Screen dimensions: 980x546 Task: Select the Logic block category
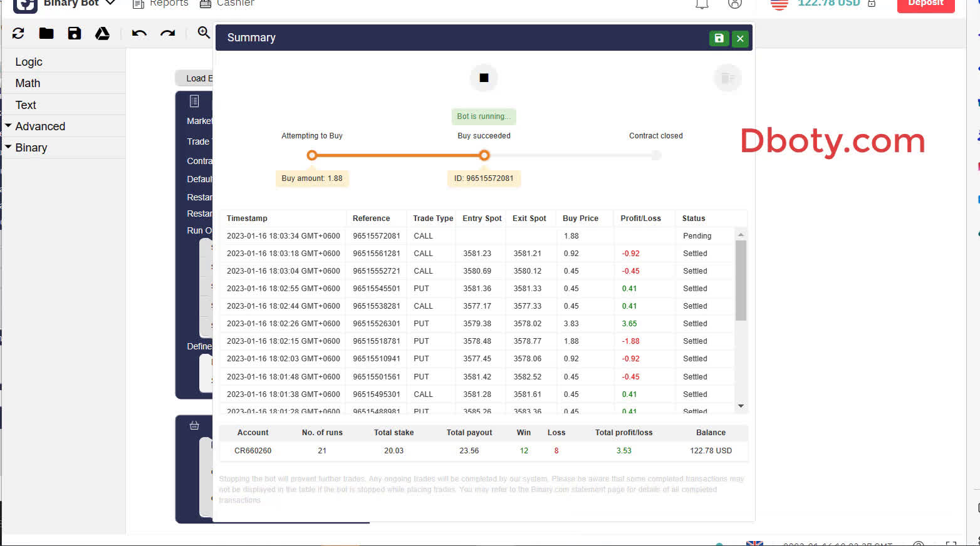[29, 62]
